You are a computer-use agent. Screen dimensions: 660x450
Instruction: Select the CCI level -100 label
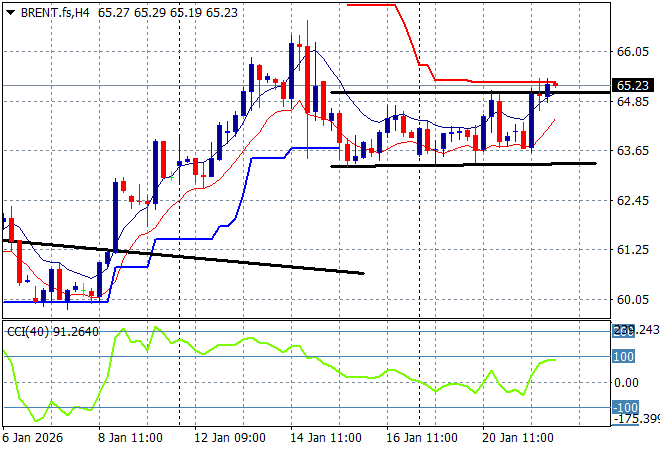pos(625,407)
